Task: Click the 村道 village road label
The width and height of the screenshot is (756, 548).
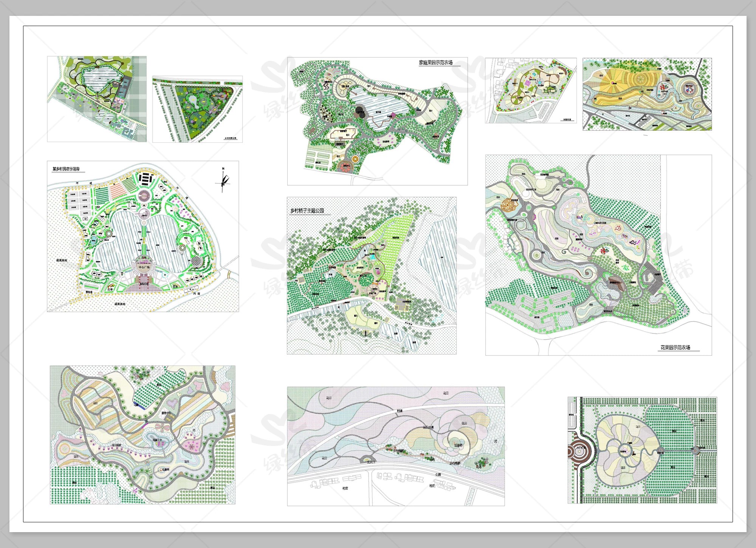Action: pyautogui.click(x=400, y=411)
